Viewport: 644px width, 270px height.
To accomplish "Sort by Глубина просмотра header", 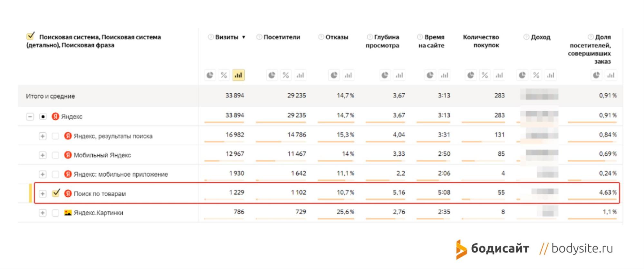I will [x=383, y=41].
